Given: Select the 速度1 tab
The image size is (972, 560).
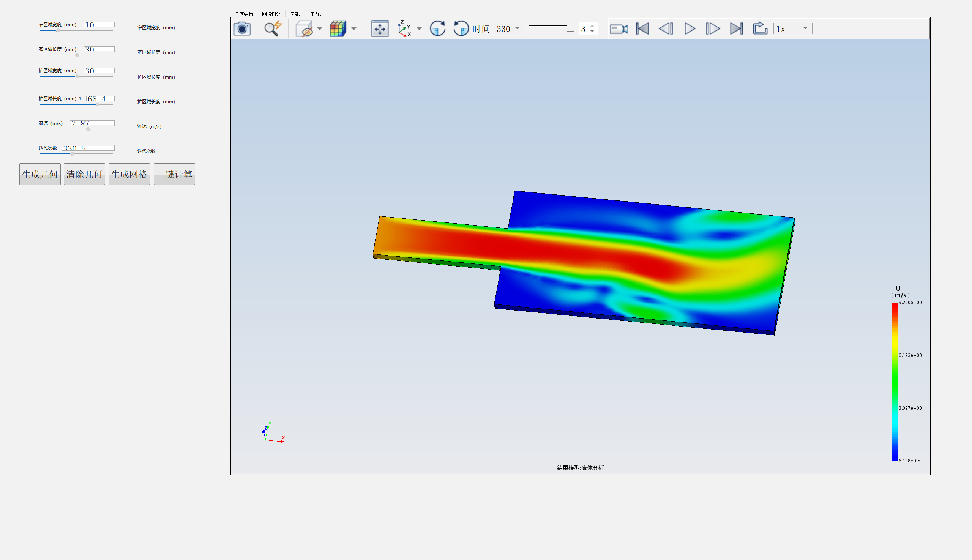Looking at the screenshot, I should (x=295, y=14).
